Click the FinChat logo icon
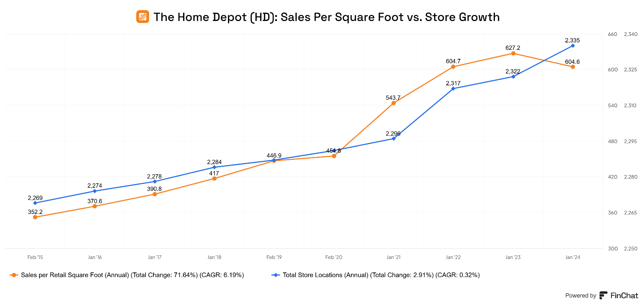Screen dimensions: 644x304 click(603, 295)
